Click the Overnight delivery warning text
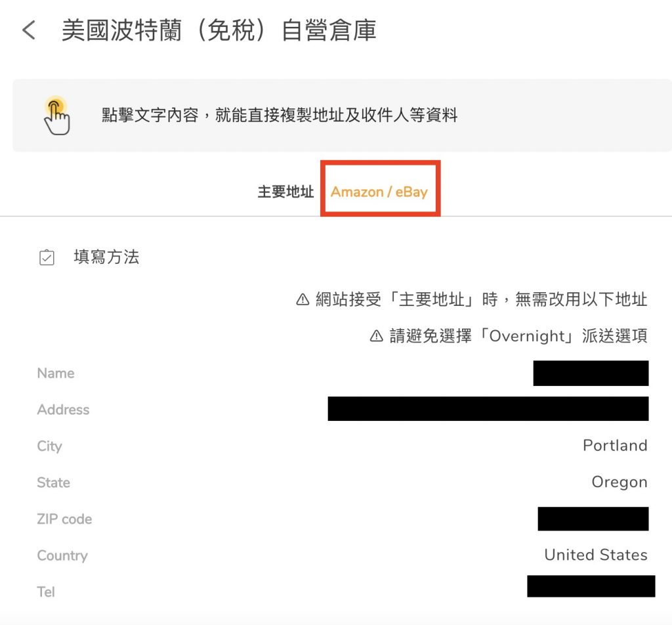Image resolution: width=672 pixels, height=625 pixels. click(518, 336)
